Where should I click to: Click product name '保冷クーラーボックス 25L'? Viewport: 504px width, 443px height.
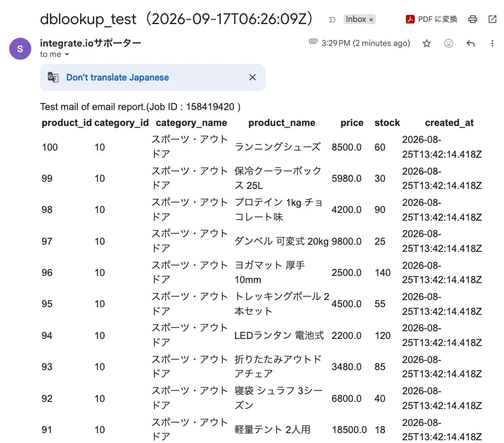click(278, 178)
